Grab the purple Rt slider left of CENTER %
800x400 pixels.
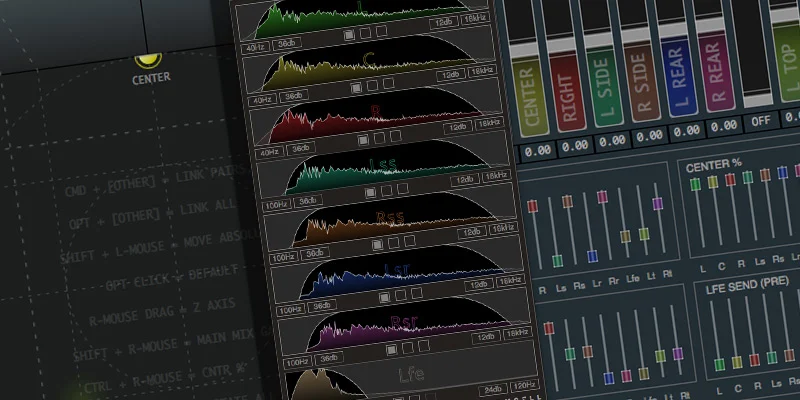pos(657,204)
